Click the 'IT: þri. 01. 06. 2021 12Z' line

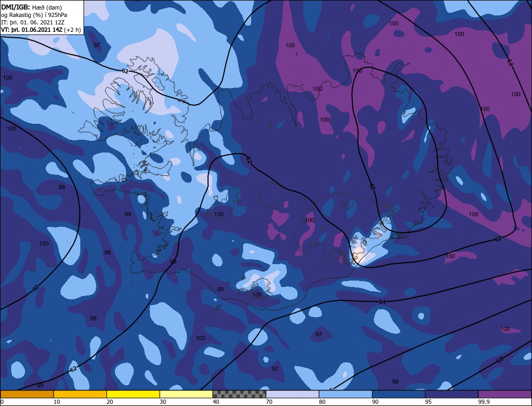[32, 22]
